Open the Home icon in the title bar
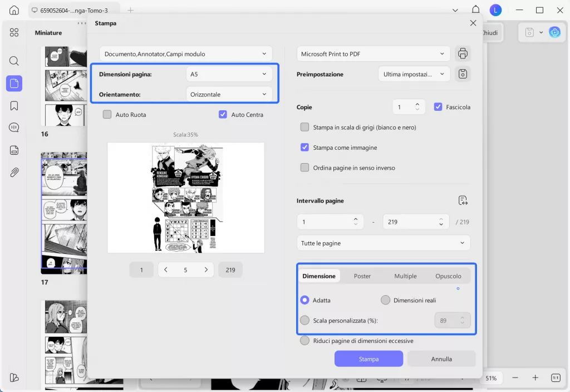This screenshot has width=570, height=392. pyautogui.click(x=14, y=10)
